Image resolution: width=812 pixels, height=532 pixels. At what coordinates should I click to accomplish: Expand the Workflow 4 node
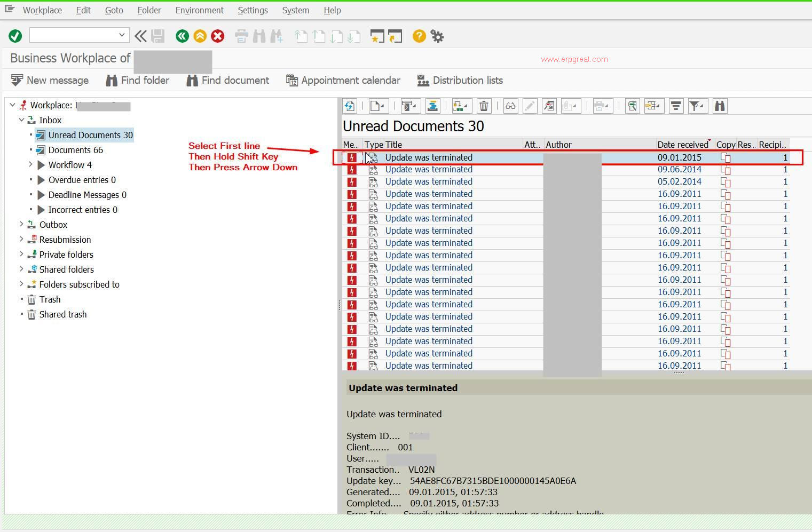coord(31,165)
